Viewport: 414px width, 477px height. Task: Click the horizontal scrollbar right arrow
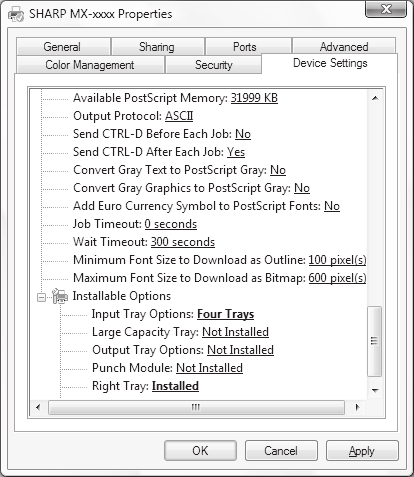point(357,407)
